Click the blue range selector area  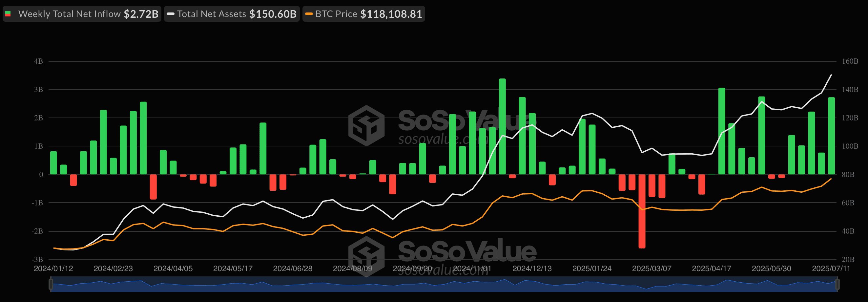click(x=444, y=284)
